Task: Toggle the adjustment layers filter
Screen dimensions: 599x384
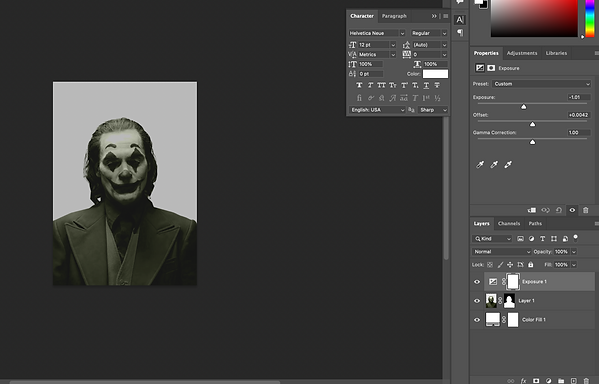Action: (531, 239)
